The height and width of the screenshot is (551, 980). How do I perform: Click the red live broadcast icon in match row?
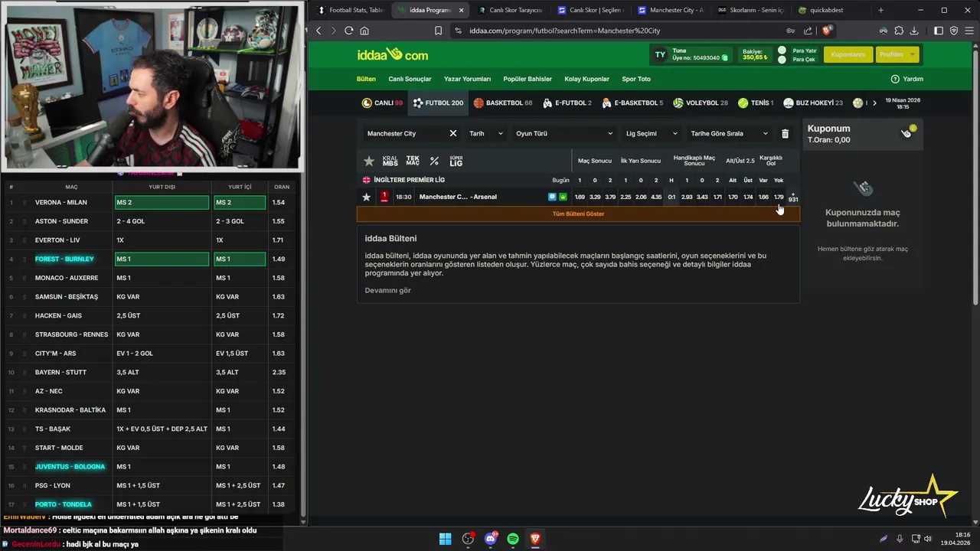[x=384, y=197]
